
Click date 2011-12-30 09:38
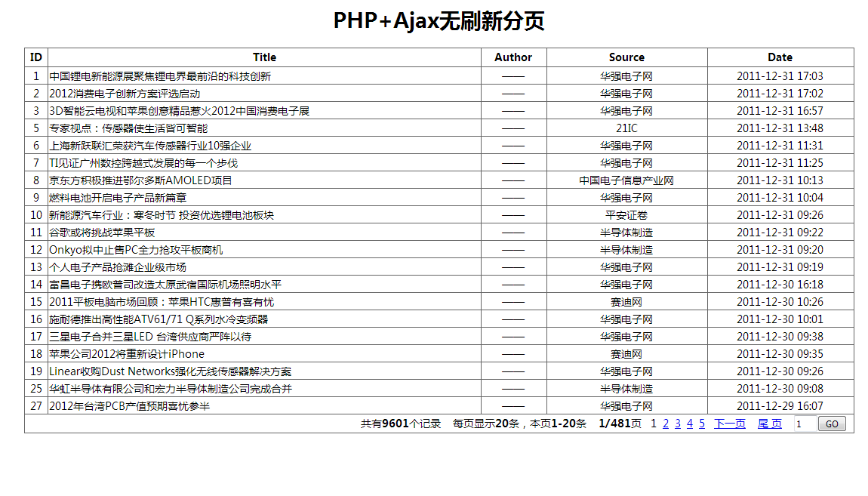[x=780, y=337]
